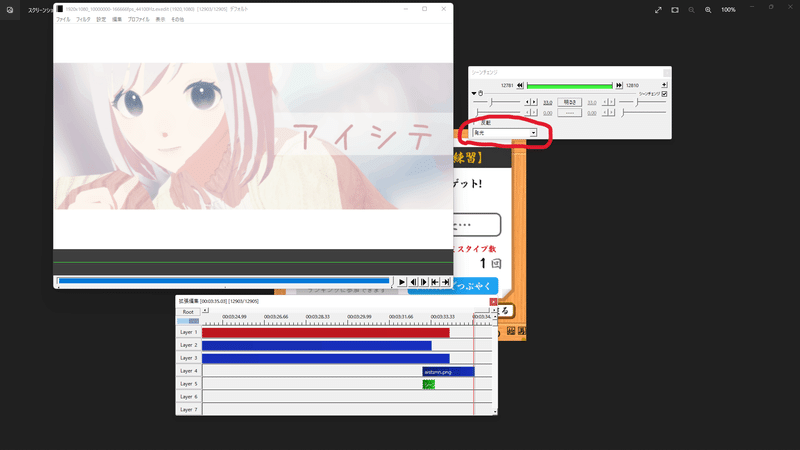Collapse the scene change effect triangle
Viewport: 800px width, 450px height.
474,93
